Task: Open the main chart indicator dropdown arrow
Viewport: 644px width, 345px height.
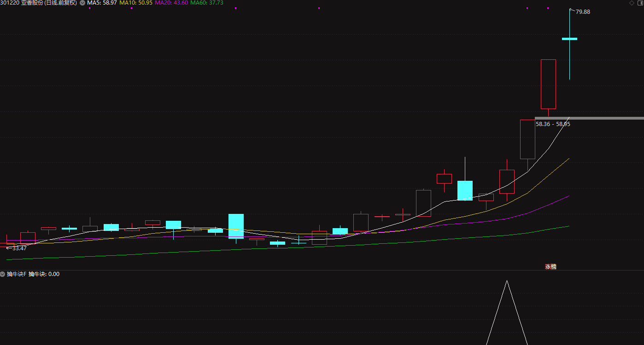Action: click(82, 3)
